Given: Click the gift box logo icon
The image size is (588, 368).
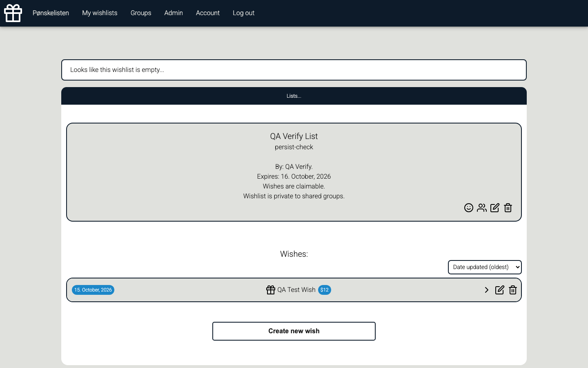Looking at the screenshot, I should click(13, 13).
